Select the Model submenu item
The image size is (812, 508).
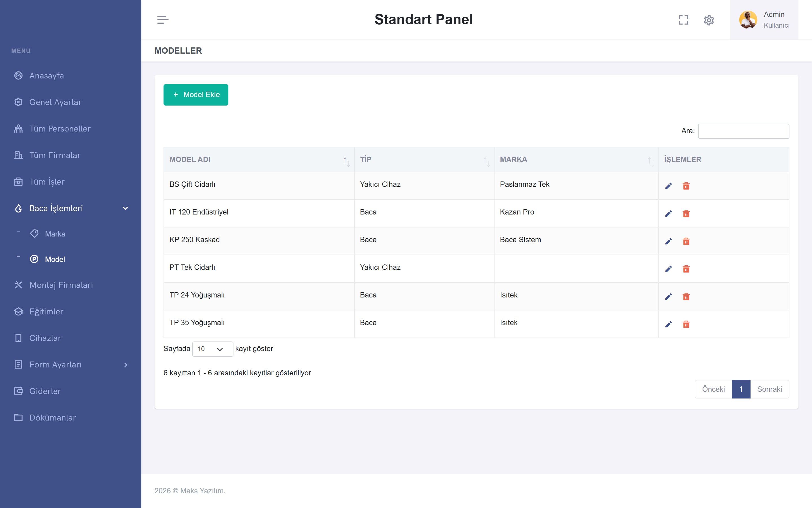[55, 259]
